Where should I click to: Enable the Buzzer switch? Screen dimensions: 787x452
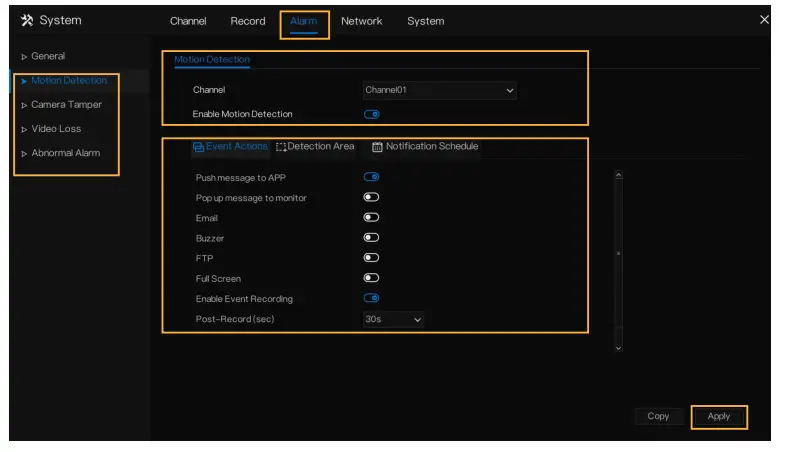click(371, 238)
